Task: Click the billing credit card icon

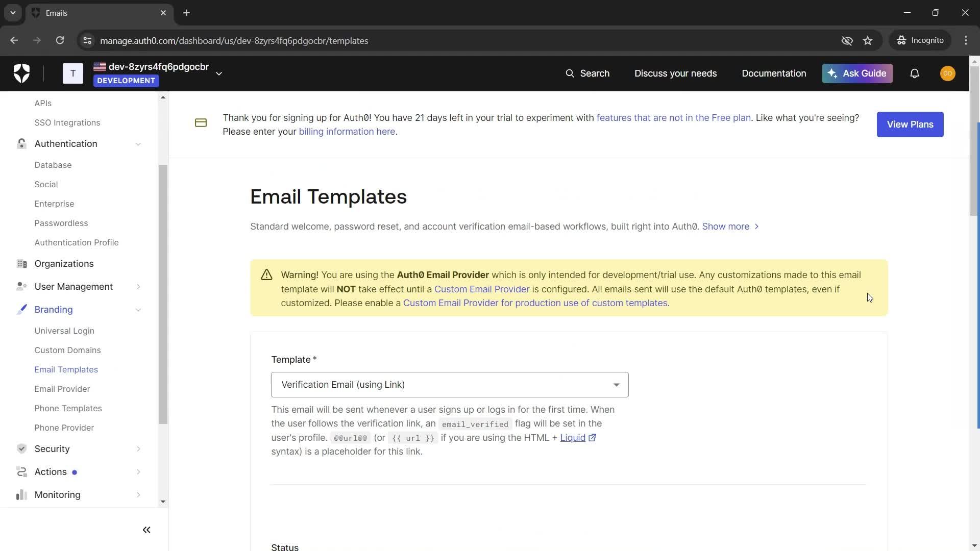Action: [201, 123]
